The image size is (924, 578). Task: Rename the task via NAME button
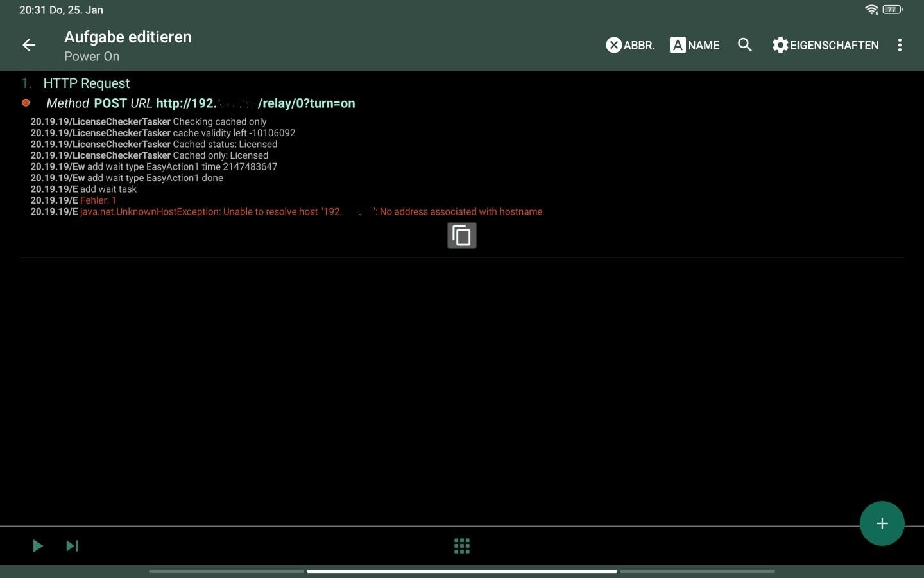[694, 45]
